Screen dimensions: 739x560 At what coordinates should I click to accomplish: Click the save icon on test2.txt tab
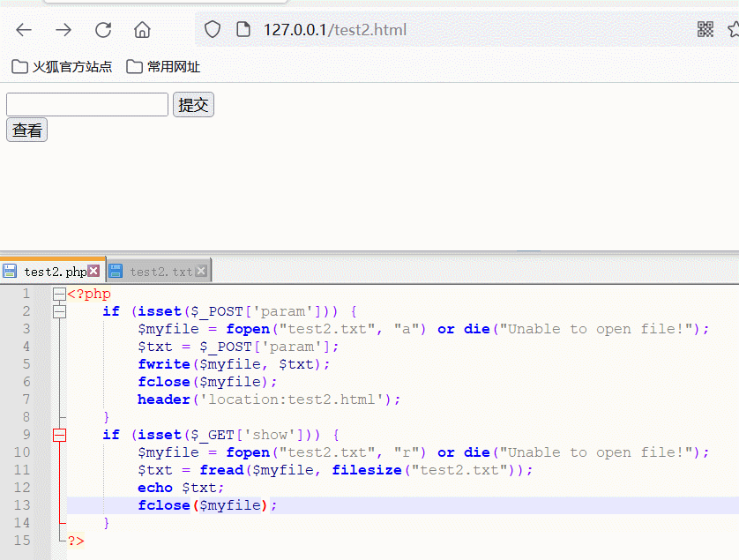click(116, 271)
